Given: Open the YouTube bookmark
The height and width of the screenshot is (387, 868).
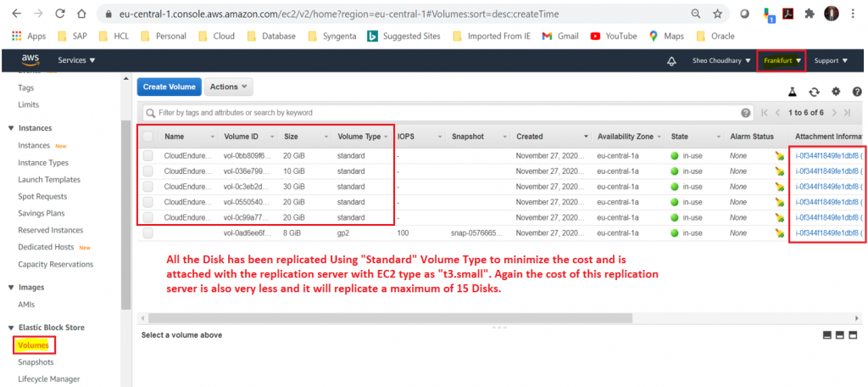Looking at the screenshot, I should (614, 36).
